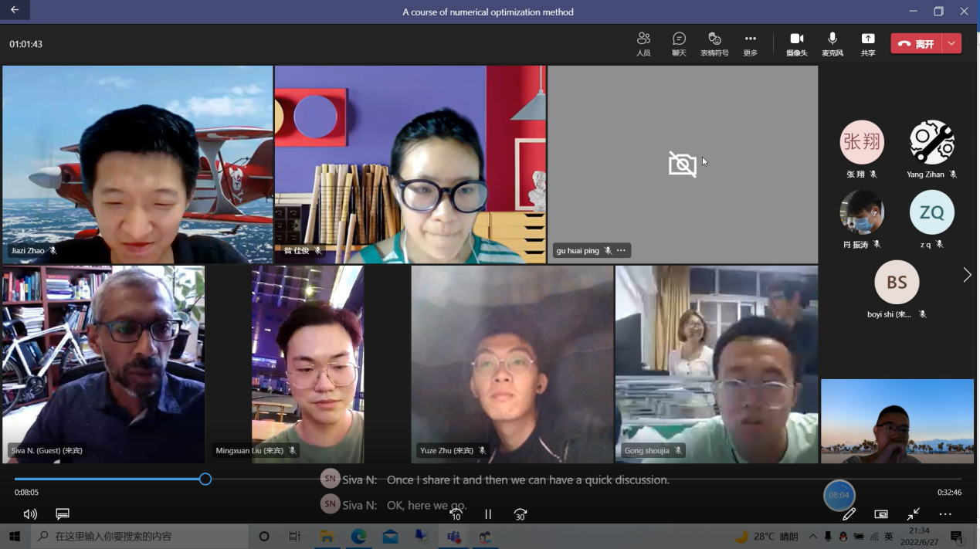980x549 pixels.
Task: Show next participants with right chevron
Action: coord(966,276)
